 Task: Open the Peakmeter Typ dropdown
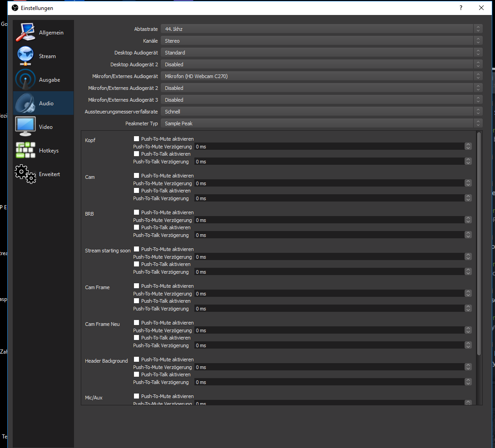pos(322,123)
